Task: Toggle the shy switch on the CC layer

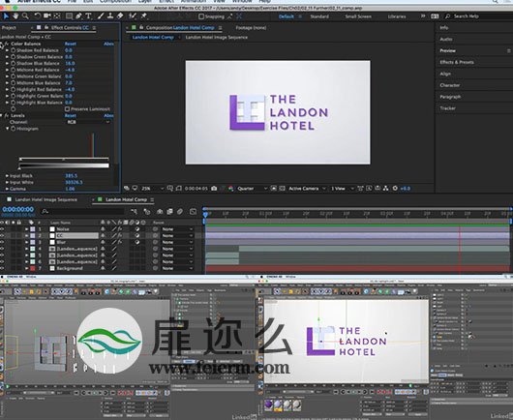Action: [x=103, y=235]
